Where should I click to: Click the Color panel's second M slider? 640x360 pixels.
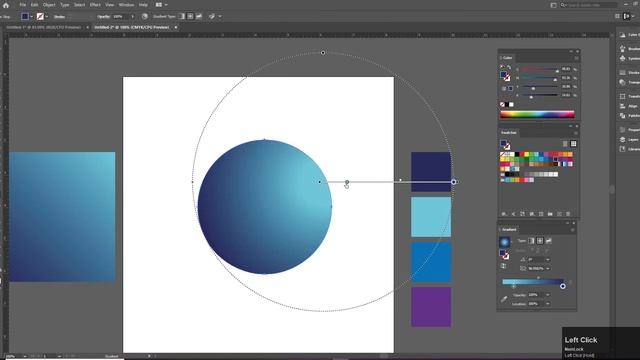coord(539,78)
